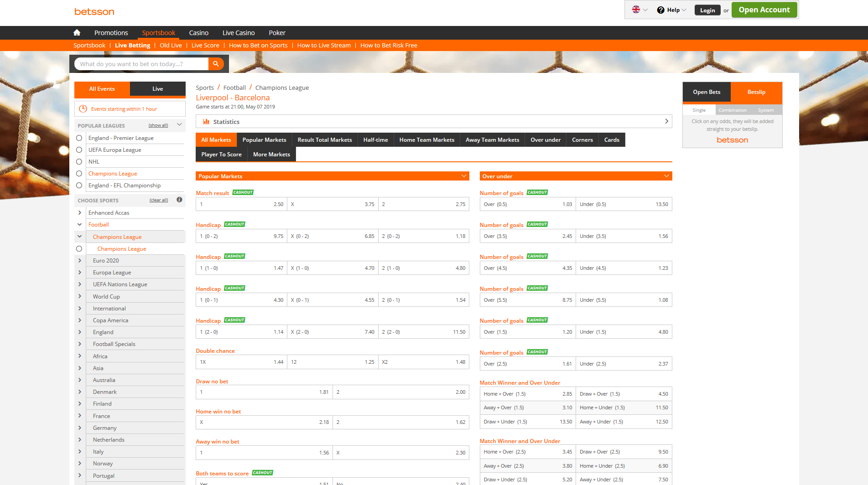Click the home icon in navigation bar

77,32
